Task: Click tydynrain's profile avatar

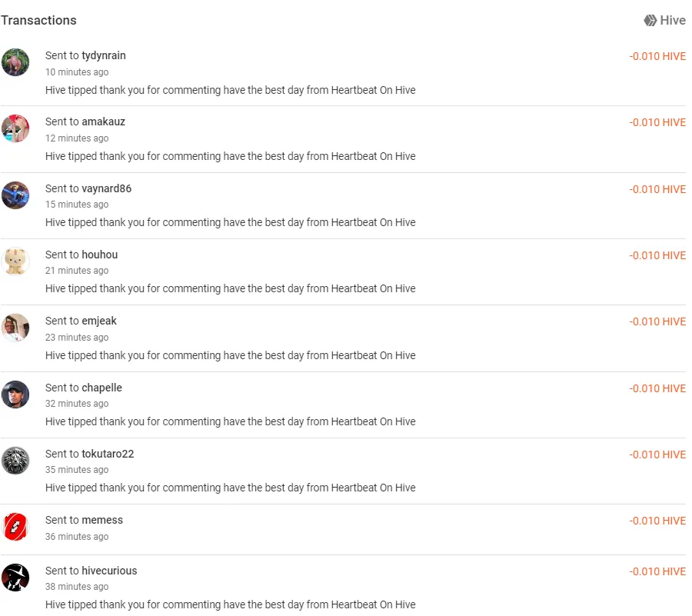Action: click(15, 62)
